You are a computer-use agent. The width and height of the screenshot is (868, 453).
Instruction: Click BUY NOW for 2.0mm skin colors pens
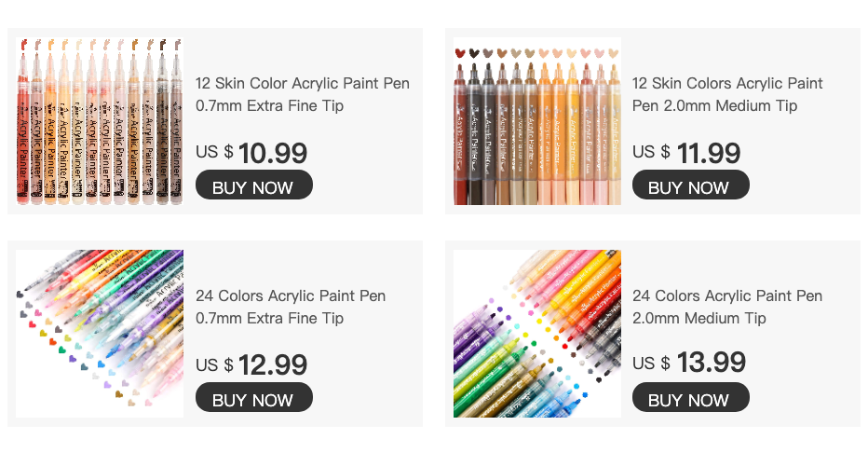691,185
